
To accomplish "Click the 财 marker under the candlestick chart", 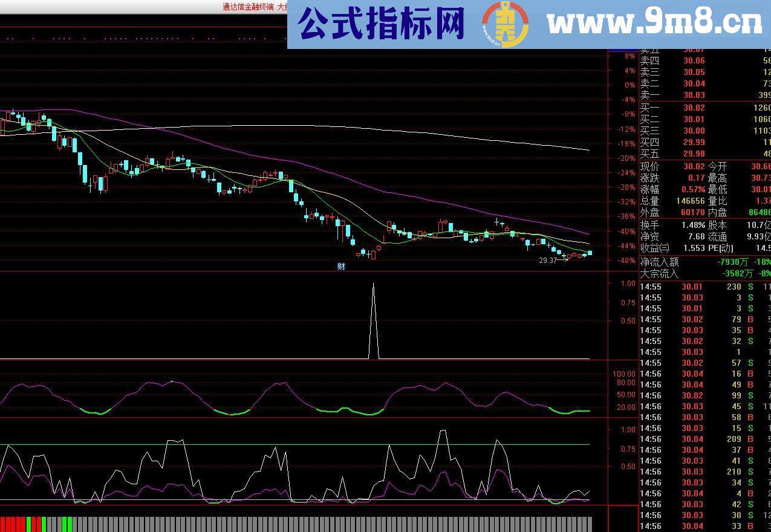I will pyautogui.click(x=340, y=265).
